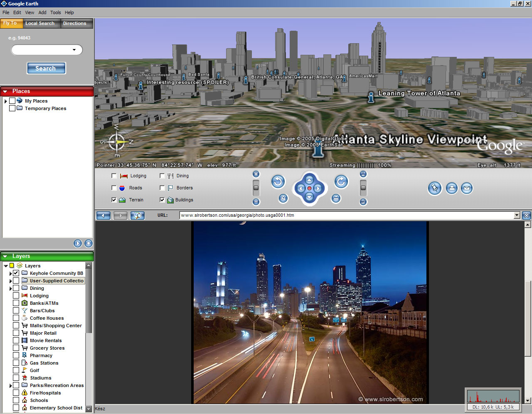Uncheck the Buildings checkbox
This screenshot has height=414, width=532.
tap(162, 200)
